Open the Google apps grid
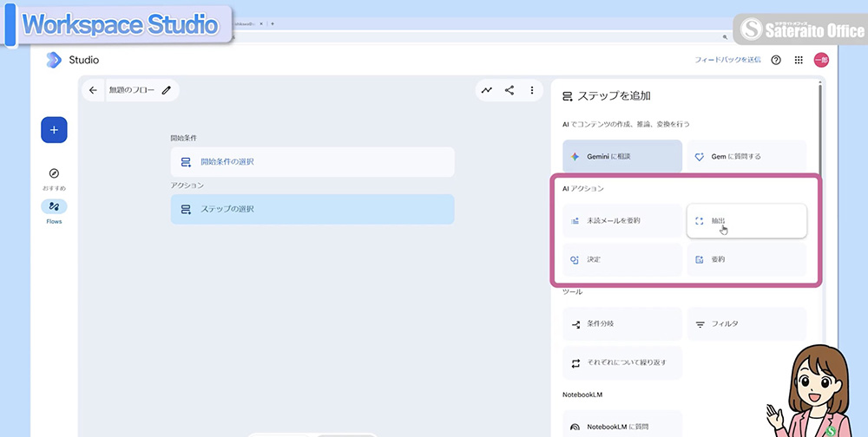The height and width of the screenshot is (437, 868). pos(799,60)
